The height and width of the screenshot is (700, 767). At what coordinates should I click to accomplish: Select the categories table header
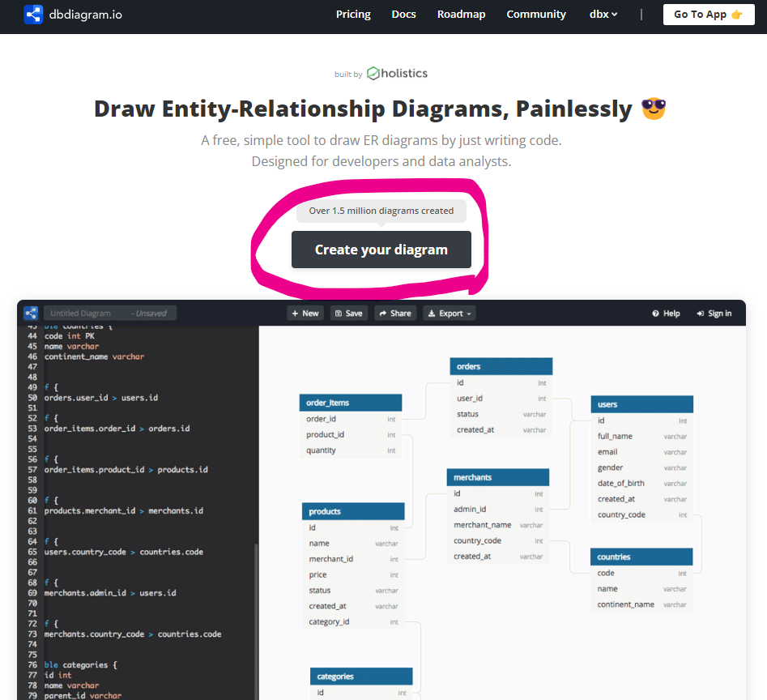[x=361, y=676]
